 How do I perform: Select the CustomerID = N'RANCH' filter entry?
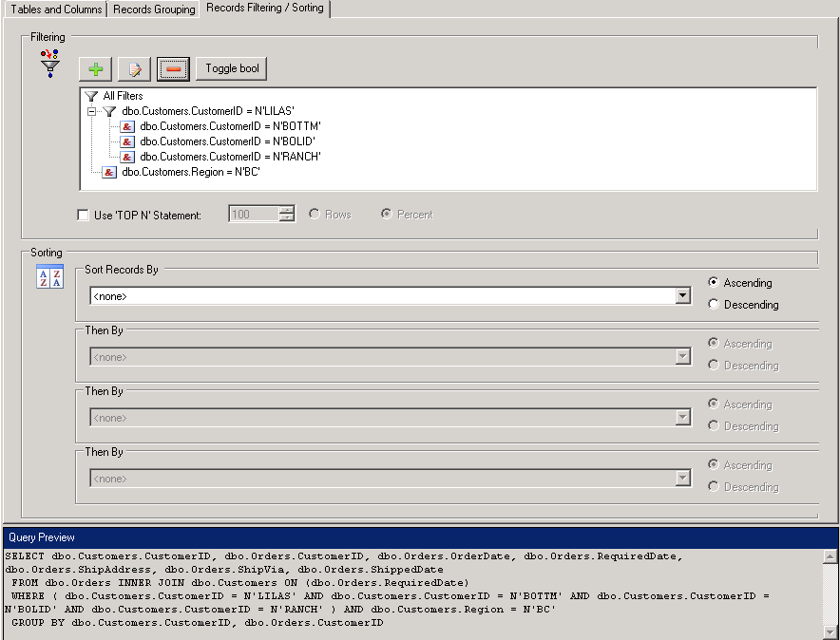tap(230, 157)
